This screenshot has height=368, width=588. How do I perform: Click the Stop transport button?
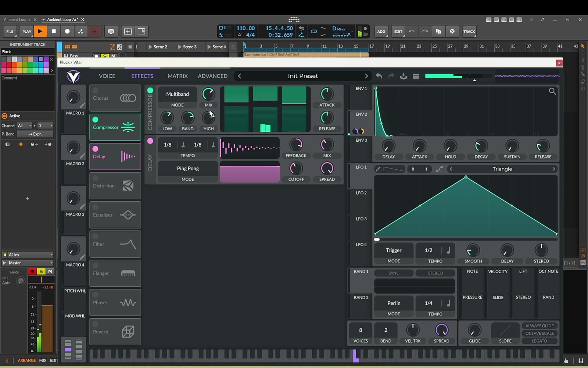point(54,31)
